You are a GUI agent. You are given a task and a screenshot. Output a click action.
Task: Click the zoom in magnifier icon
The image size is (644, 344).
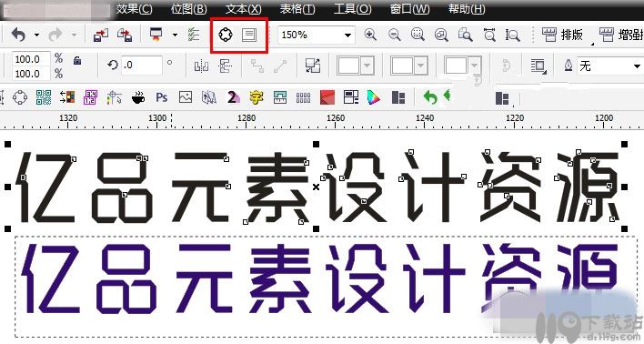click(370, 35)
